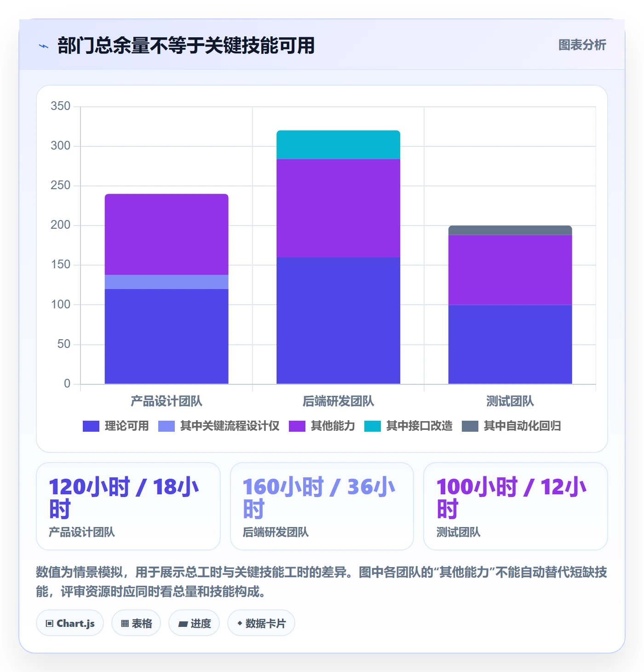Click the Chart.js tag icon
Viewport: 644px width, 672px height.
(x=50, y=624)
